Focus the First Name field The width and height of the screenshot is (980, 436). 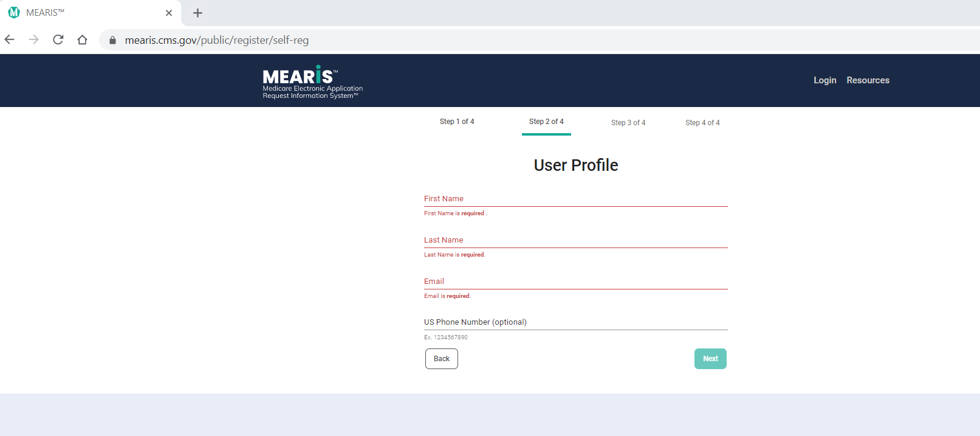[575, 199]
